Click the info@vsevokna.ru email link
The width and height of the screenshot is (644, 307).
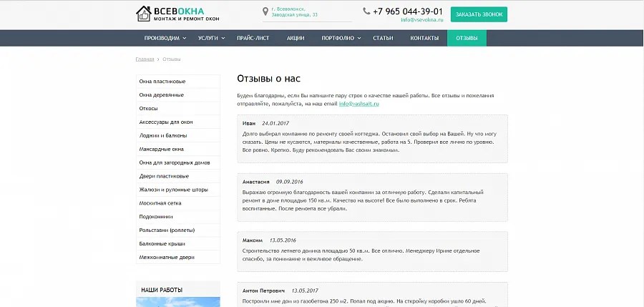point(421,19)
